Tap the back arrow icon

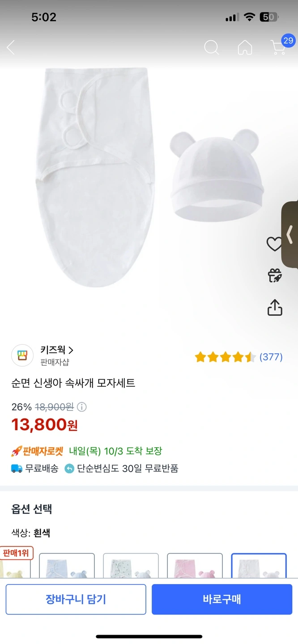(x=11, y=47)
